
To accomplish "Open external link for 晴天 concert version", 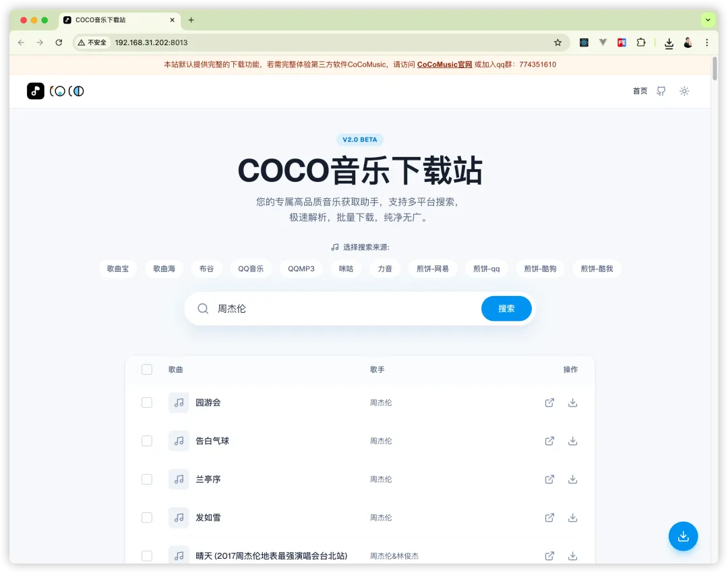I will [x=549, y=556].
